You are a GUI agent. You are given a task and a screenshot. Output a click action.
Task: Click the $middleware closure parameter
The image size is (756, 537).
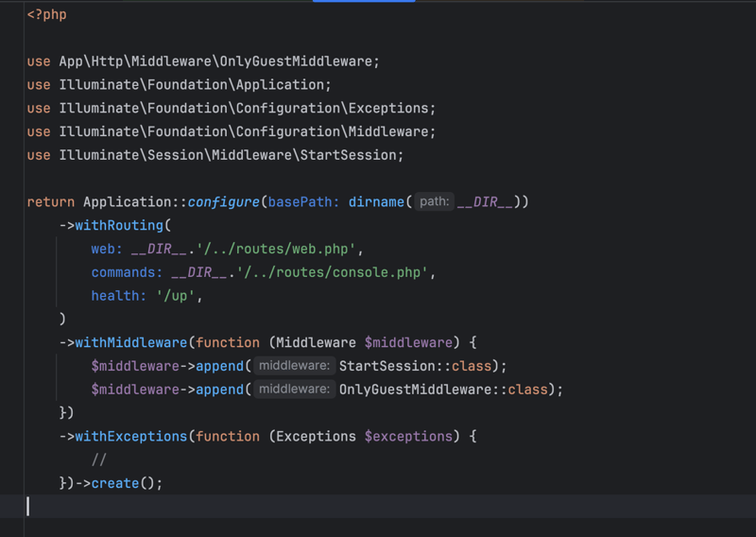pyautogui.click(x=408, y=342)
